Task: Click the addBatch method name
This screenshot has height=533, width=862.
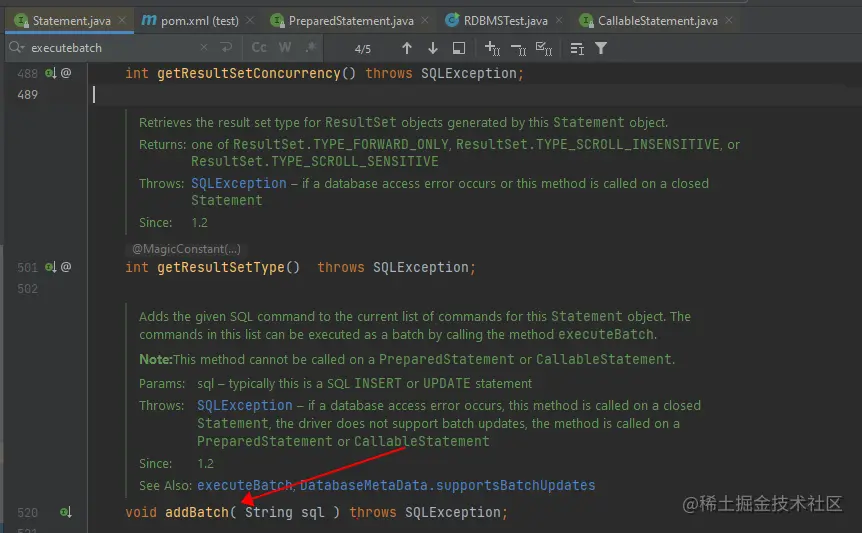Action: (197, 512)
